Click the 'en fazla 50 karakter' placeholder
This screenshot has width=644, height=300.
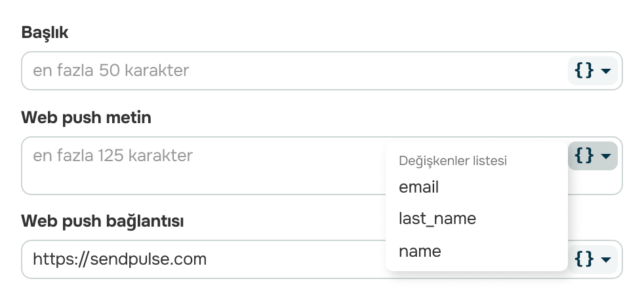pos(111,71)
